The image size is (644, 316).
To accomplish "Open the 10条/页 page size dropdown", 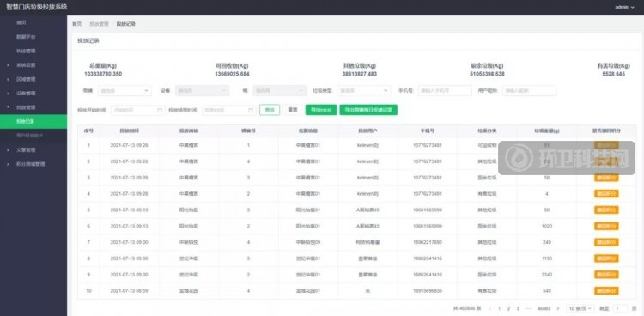I will [x=580, y=308].
